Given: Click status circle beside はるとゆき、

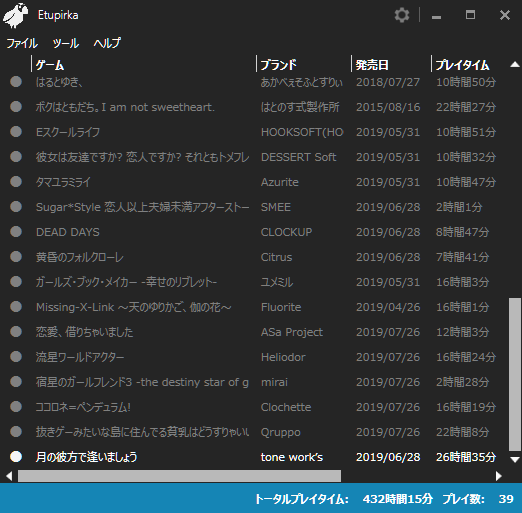Looking at the screenshot, I should pyautogui.click(x=16, y=82).
